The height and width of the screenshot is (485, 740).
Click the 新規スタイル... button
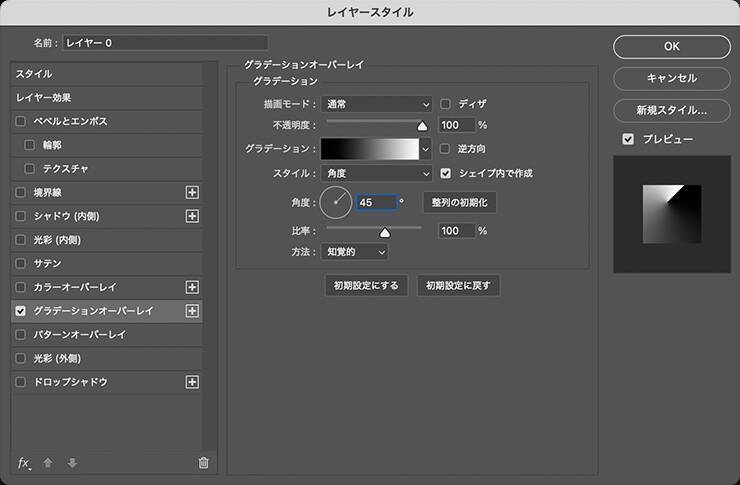(671, 110)
